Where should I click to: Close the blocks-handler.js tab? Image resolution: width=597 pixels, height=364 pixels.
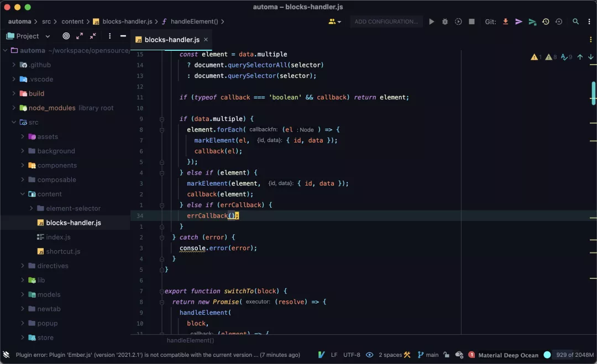point(206,40)
